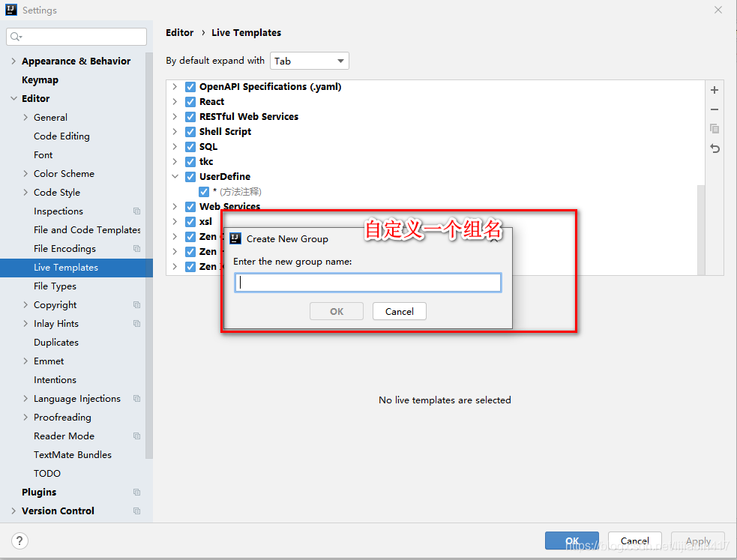Toggle the RESTful Web Services checkbox
Image resolution: width=737 pixels, height=560 pixels.
point(190,117)
